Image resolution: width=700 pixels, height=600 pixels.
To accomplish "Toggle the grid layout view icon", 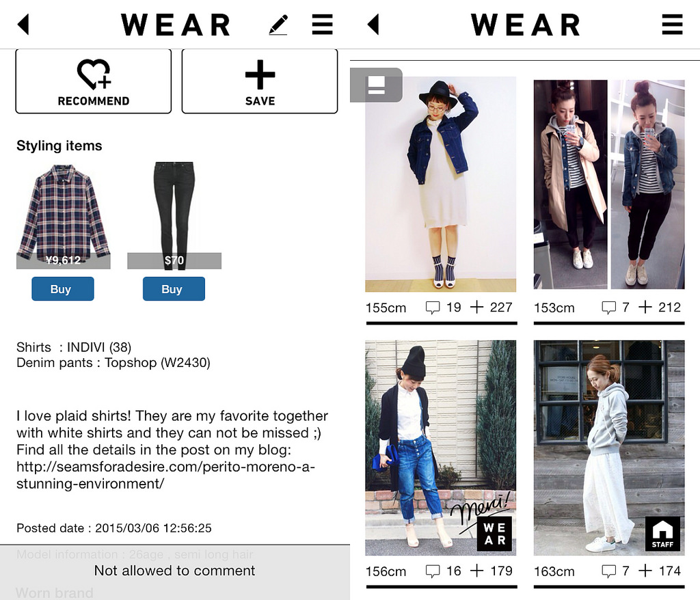I will (x=377, y=85).
